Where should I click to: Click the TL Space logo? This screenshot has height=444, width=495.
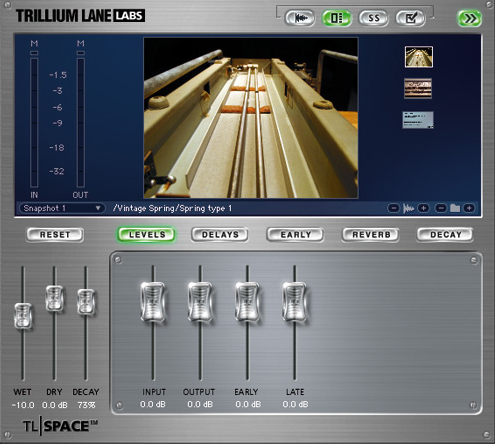[x=60, y=426]
